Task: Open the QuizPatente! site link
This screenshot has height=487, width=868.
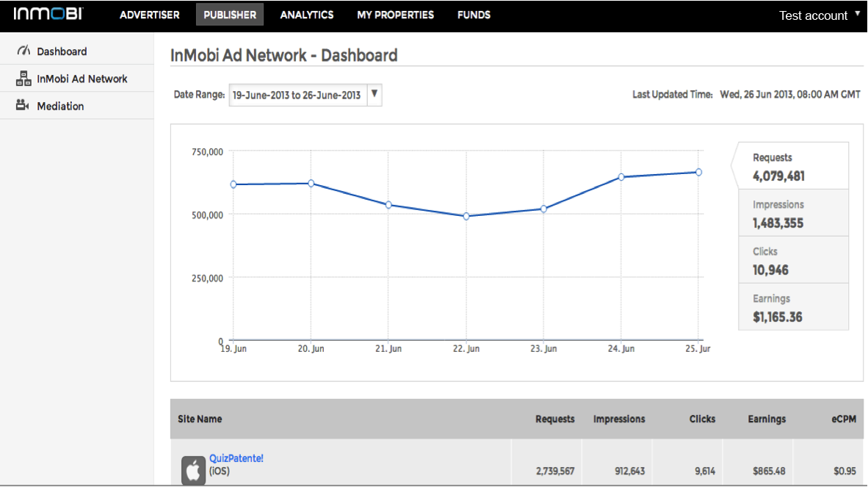Action: [x=236, y=458]
